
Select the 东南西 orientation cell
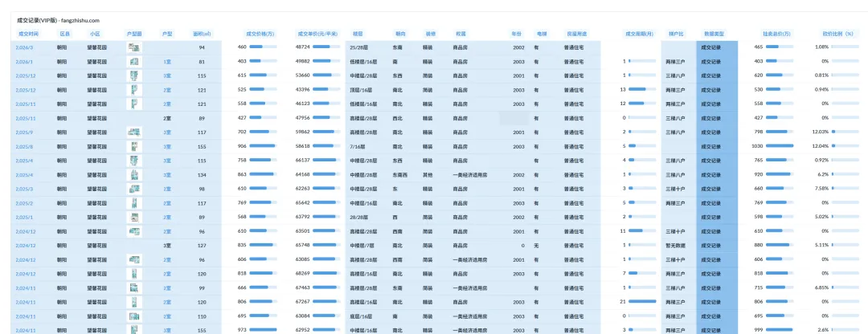click(399, 175)
